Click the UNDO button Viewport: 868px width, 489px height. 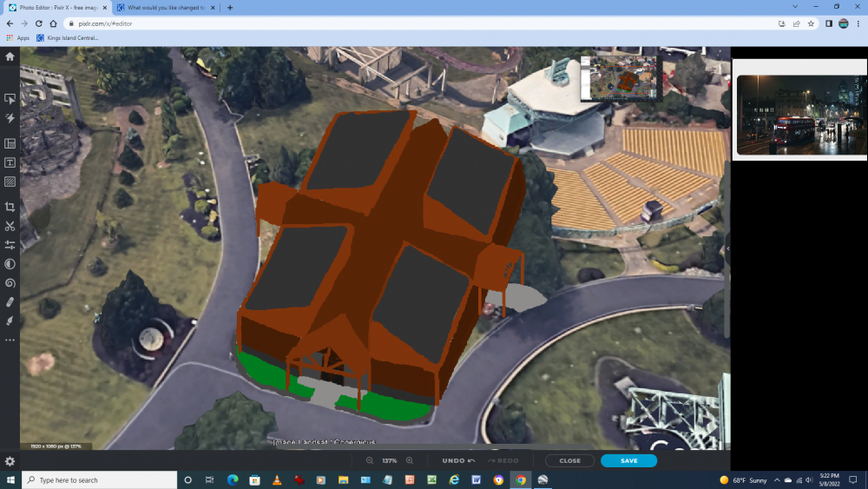tap(457, 461)
